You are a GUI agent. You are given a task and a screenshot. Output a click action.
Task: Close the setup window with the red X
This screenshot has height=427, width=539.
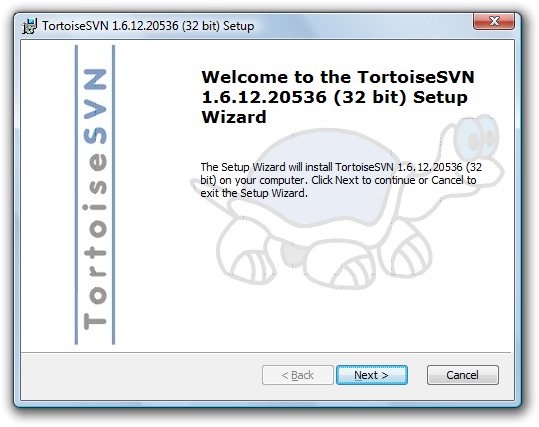pyautogui.click(x=494, y=21)
